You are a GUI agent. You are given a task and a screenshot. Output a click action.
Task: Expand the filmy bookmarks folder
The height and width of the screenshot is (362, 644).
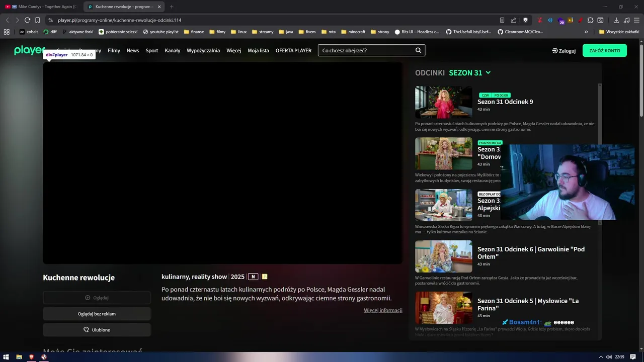[x=218, y=32]
